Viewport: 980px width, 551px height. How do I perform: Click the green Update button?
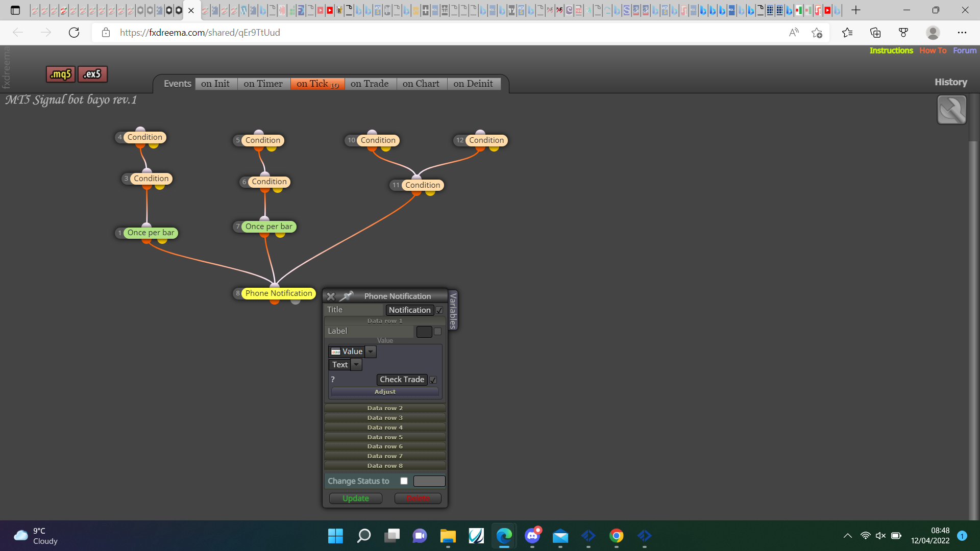point(356,498)
